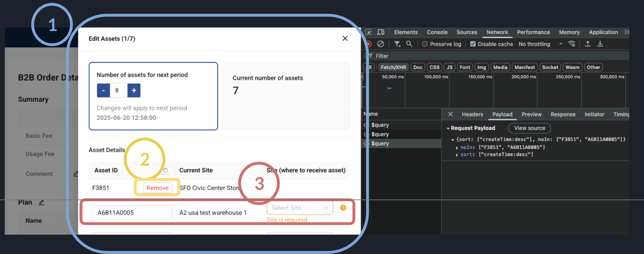Toggle the Doc filter chip
644x254 pixels.
(x=418, y=67)
